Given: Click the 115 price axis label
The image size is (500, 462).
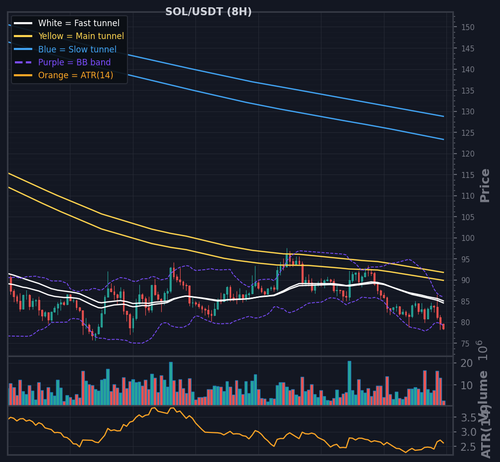Looking at the screenshot, I should [468, 175].
